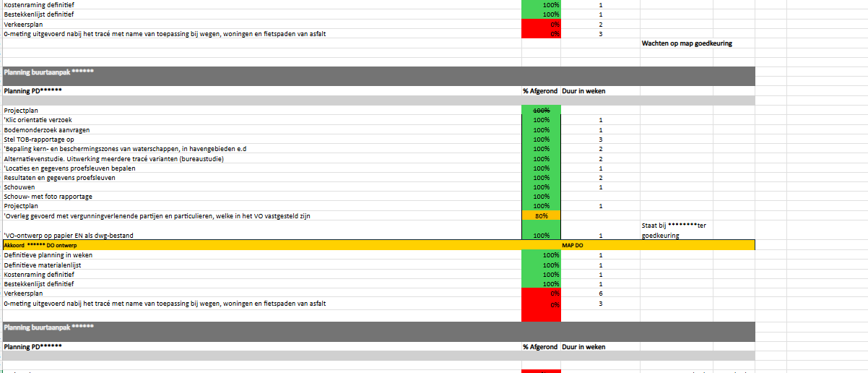
Task: Click the orange 80% progress cell
Action: (541, 215)
